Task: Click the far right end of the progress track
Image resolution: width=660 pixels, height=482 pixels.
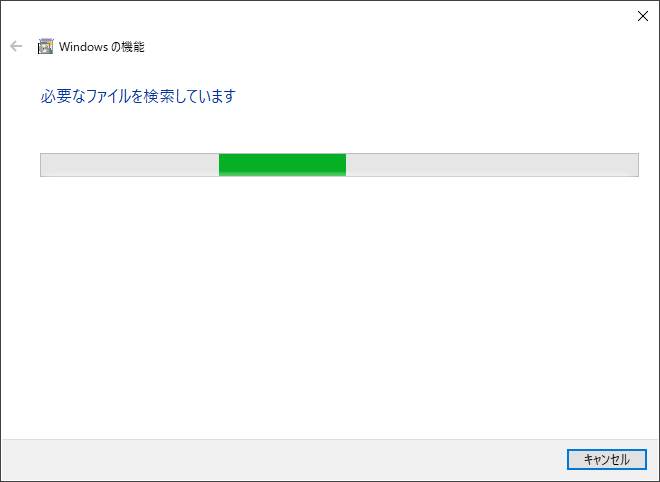Action: click(633, 165)
